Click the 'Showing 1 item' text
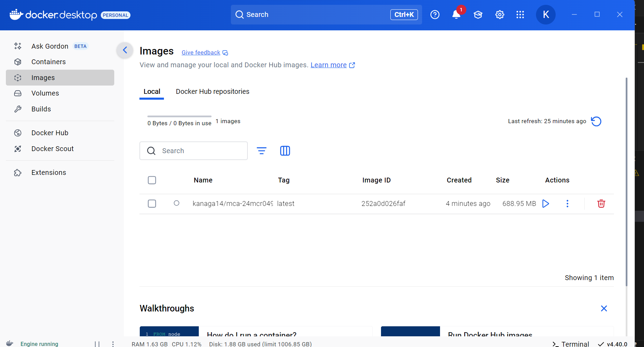The width and height of the screenshot is (644, 347). (x=589, y=278)
